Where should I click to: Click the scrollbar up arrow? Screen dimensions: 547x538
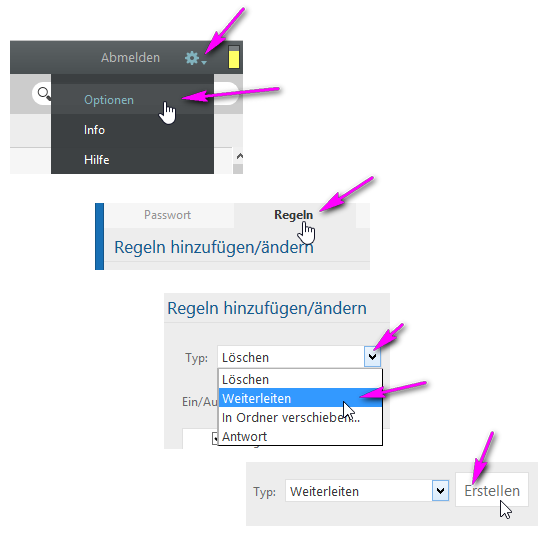[x=239, y=156]
